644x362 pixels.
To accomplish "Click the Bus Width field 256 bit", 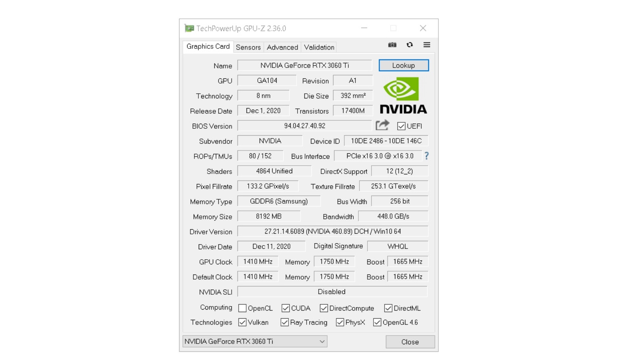I will click(x=400, y=201).
